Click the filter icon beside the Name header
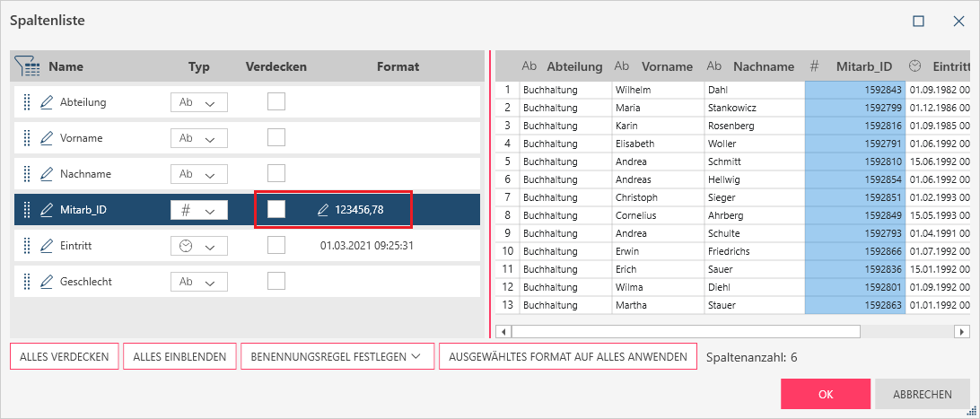This screenshot has height=419, width=980. pos(28,66)
